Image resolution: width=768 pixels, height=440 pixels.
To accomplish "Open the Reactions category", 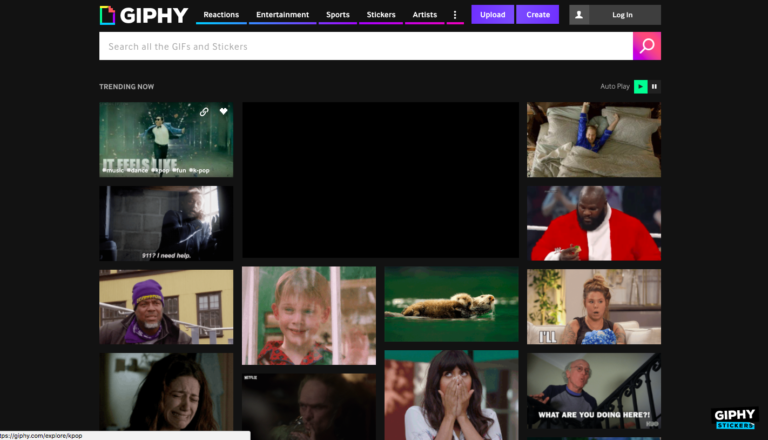I will (x=221, y=15).
